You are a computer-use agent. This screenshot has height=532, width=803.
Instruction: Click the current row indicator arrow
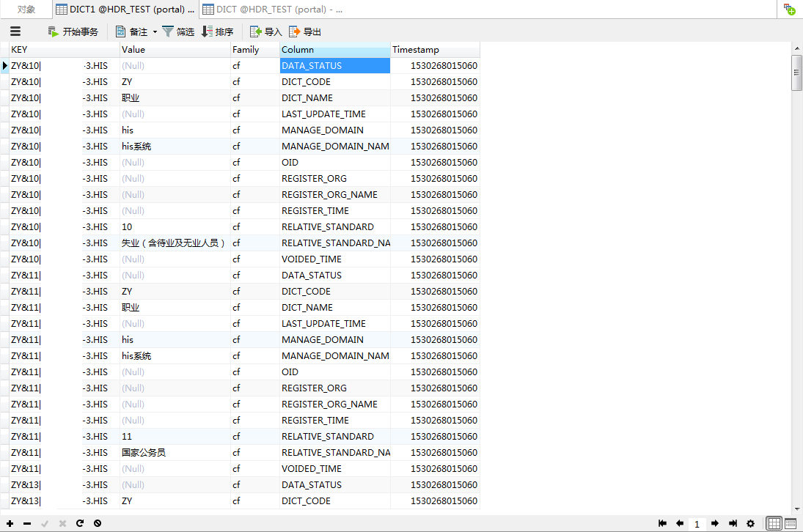coord(4,65)
